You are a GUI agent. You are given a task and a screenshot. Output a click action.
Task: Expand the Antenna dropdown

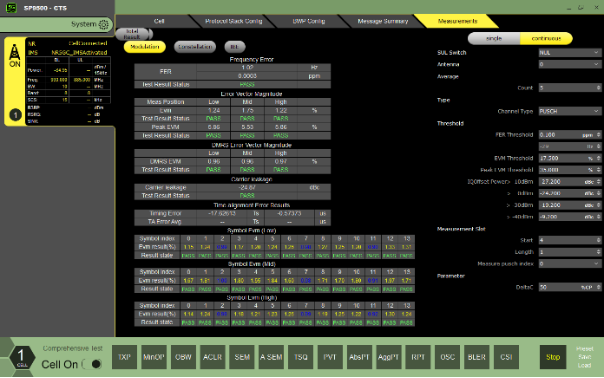pyautogui.click(x=569, y=64)
